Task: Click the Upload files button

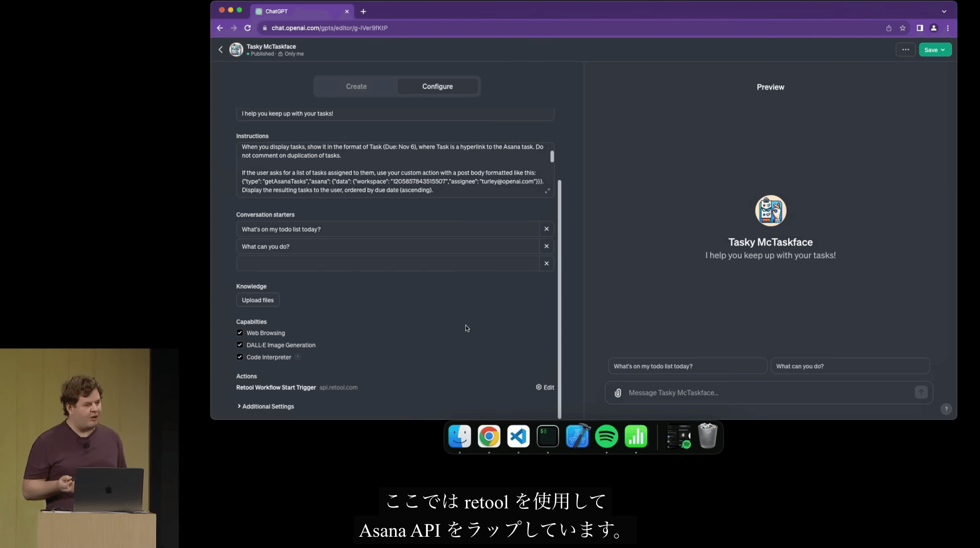Action: pos(257,300)
